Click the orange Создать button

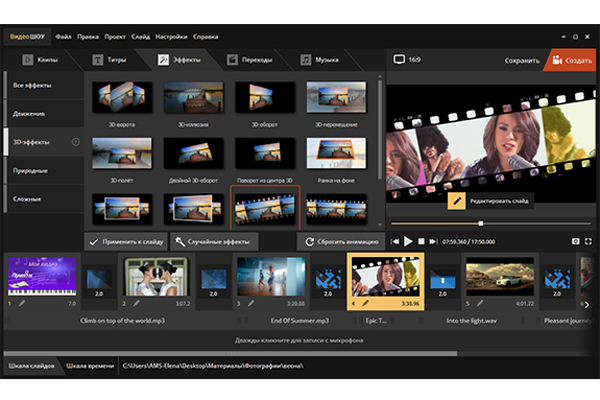(x=571, y=61)
